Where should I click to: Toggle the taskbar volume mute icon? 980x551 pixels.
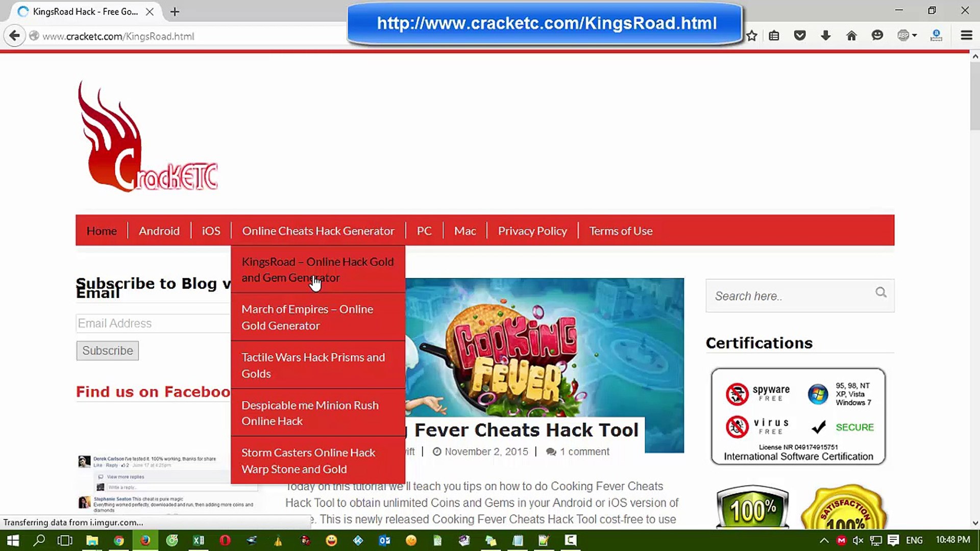coord(858,540)
